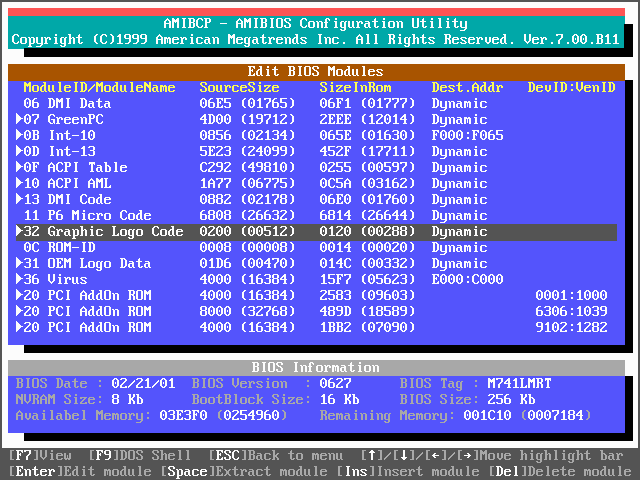Click the triangle marker beside 36 Virus
Screen dimensions: 640x480
19,279
